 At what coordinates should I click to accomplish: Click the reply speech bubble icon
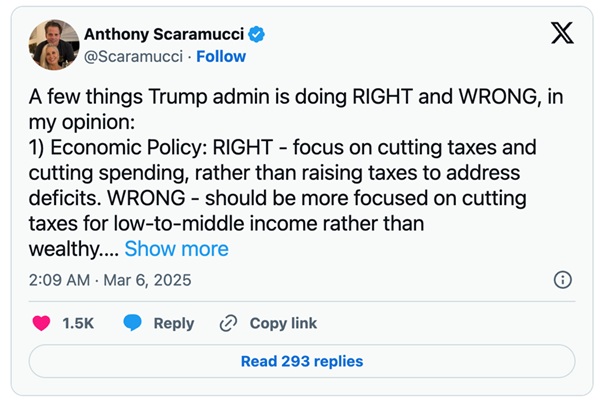coord(133,323)
